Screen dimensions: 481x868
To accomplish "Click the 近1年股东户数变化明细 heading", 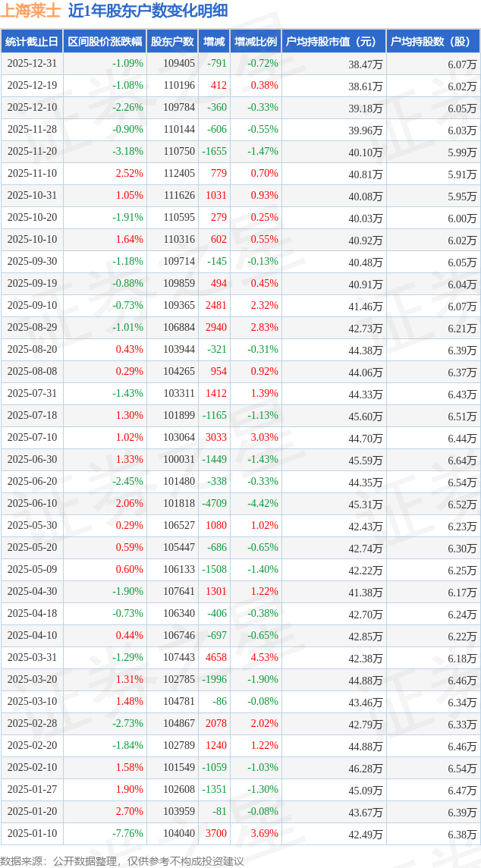I will point(147,11).
